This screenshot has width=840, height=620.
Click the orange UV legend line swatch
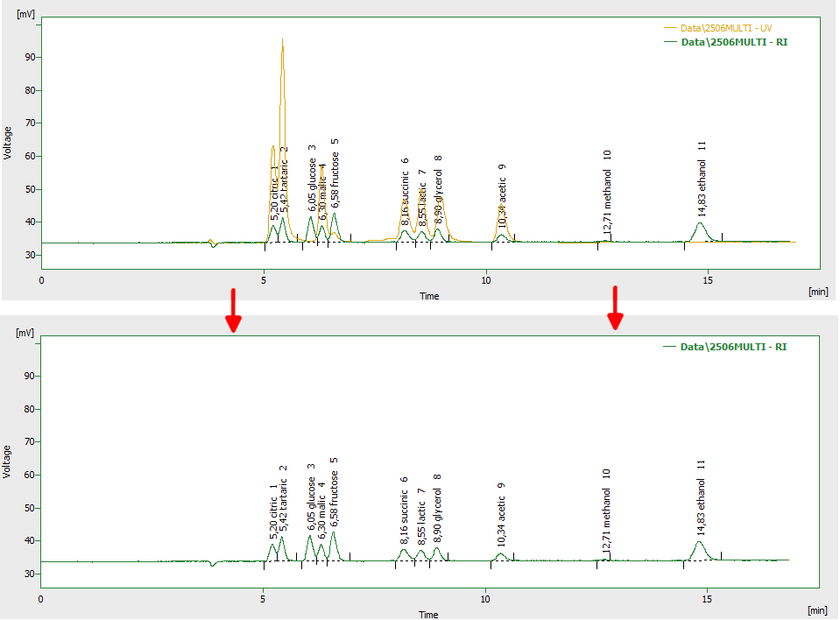click(x=671, y=28)
